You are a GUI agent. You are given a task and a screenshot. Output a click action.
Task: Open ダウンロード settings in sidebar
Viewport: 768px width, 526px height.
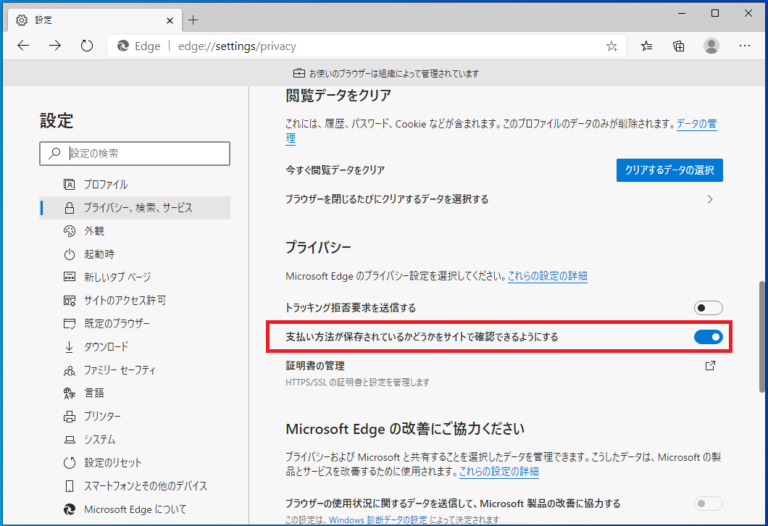105,347
